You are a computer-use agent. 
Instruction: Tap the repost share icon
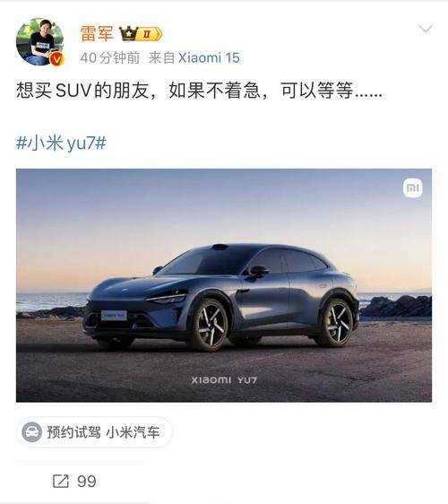(61, 482)
